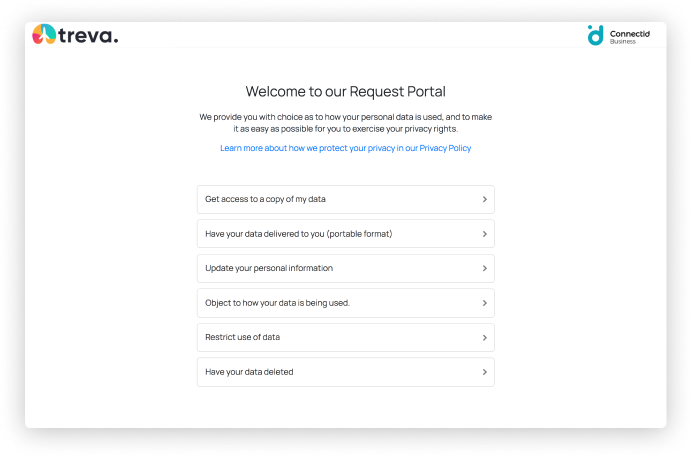The image size is (691, 456).
Task: Select Have your data delivered to you
Action: (346, 234)
